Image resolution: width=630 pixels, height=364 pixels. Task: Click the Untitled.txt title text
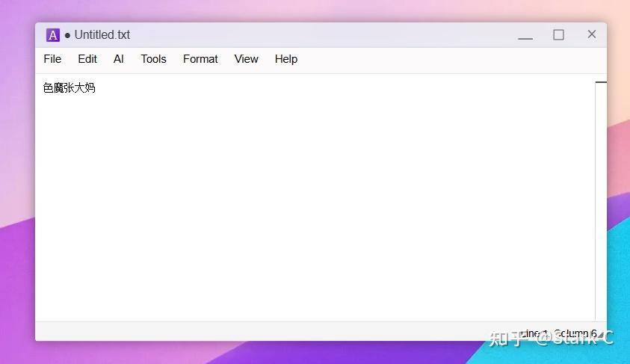tap(102, 35)
